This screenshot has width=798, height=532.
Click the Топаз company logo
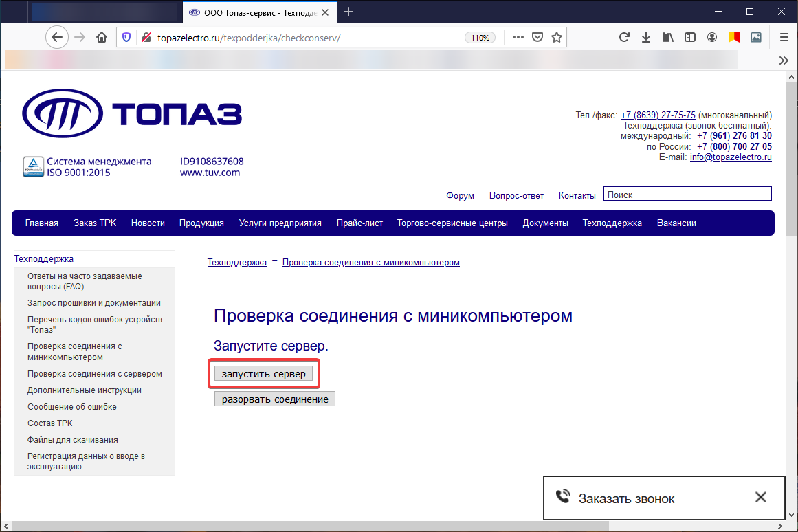(x=132, y=113)
